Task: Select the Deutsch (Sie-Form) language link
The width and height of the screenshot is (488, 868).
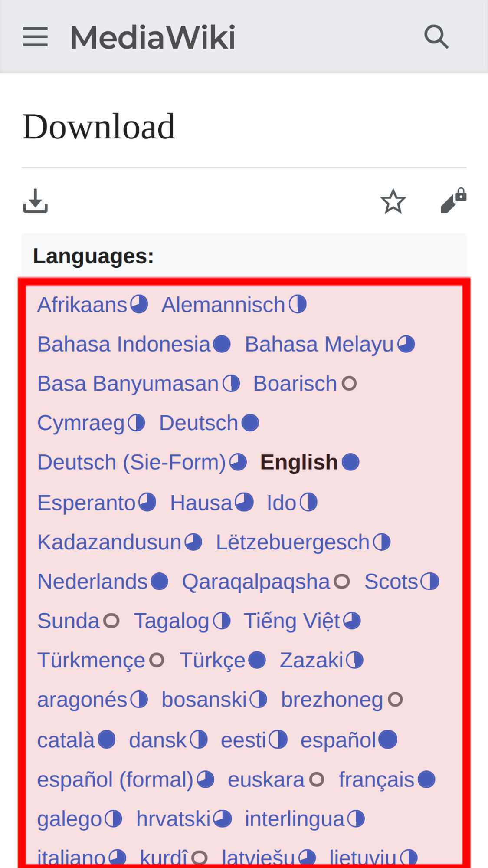Action: click(x=131, y=462)
